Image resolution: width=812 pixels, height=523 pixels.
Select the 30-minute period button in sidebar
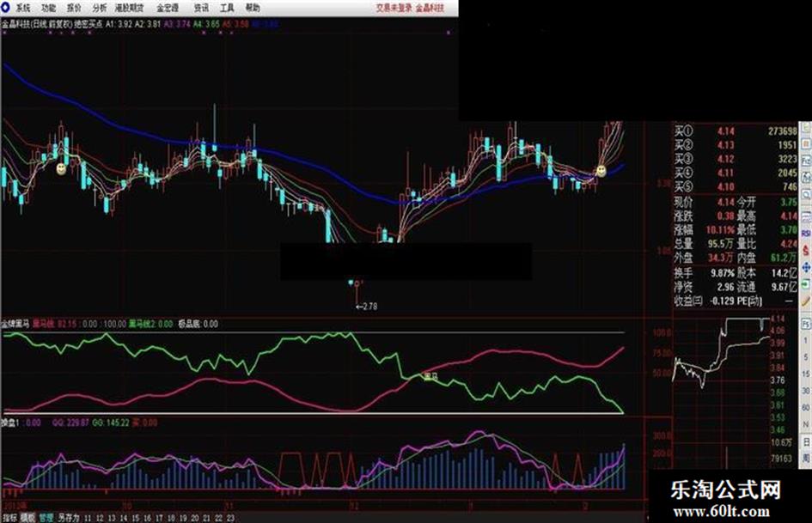806,391
